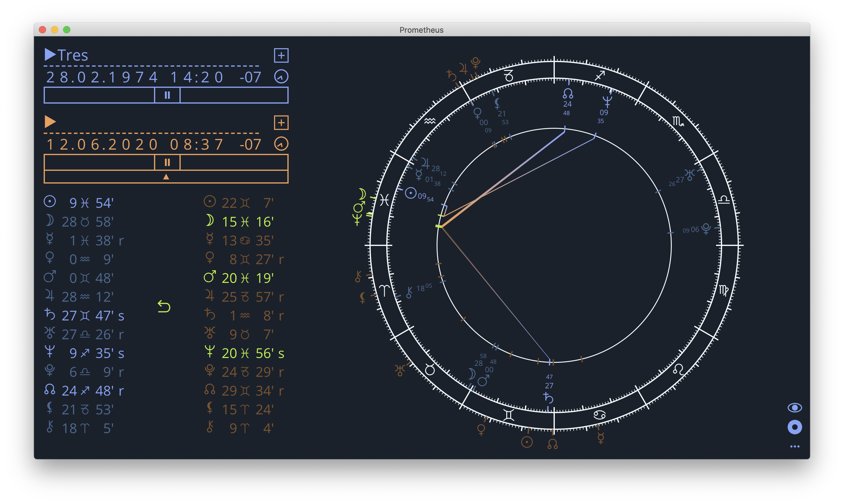Select transit Sun 22 Gemini 7' row
844x504 pixels.
coord(239,203)
